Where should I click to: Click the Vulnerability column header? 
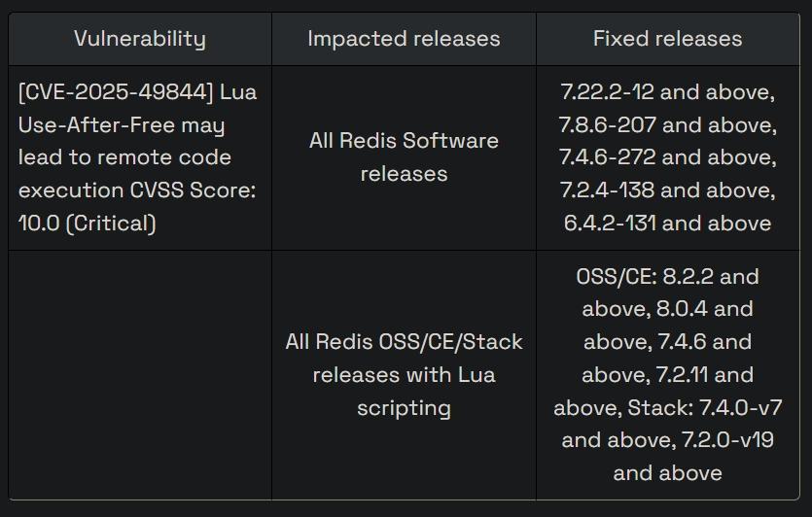pyautogui.click(x=140, y=39)
